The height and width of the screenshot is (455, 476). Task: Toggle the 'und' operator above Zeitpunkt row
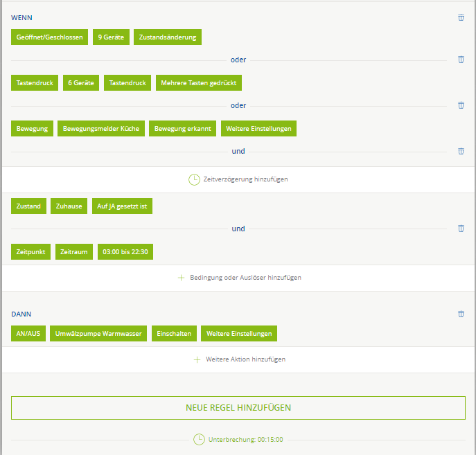(238, 229)
